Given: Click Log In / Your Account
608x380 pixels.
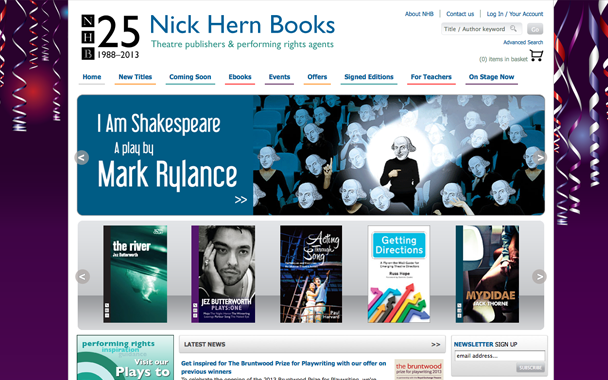Looking at the screenshot, I should 515,14.
